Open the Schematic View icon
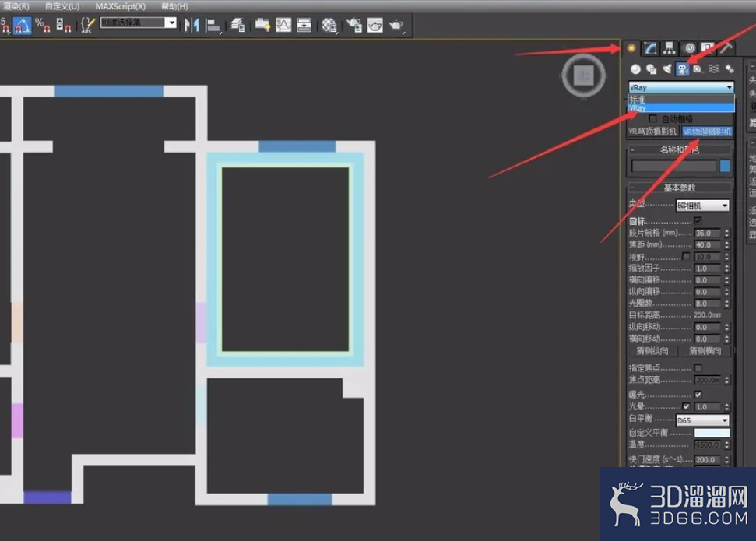The height and width of the screenshot is (541, 756). 304,25
